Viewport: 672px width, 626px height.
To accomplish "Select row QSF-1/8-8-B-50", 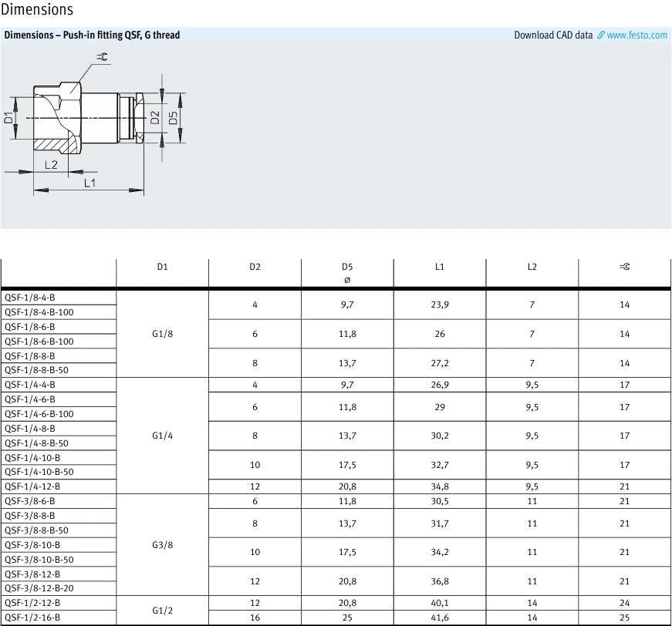I will click(x=59, y=370).
